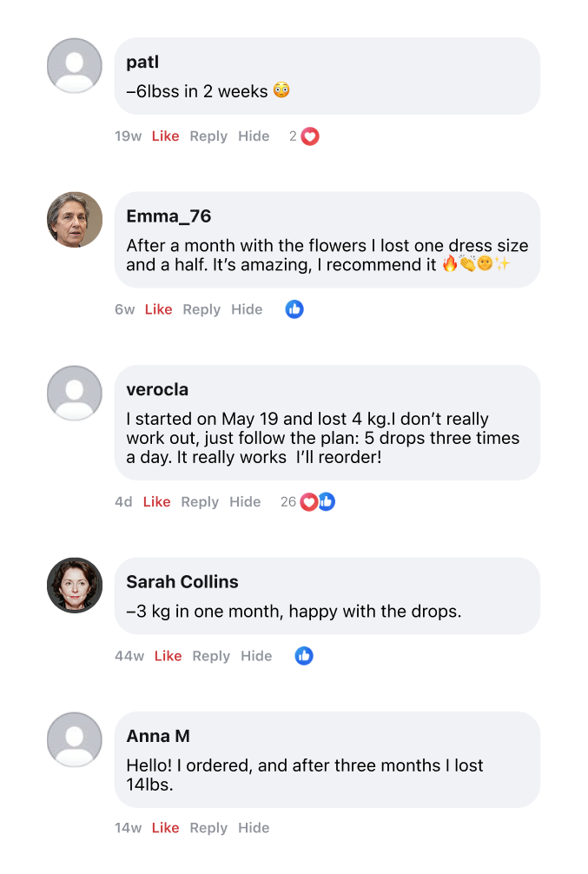The height and width of the screenshot is (874, 588).
Task: Open verocla's default profile avatar
Action: pyautogui.click(x=75, y=393)
